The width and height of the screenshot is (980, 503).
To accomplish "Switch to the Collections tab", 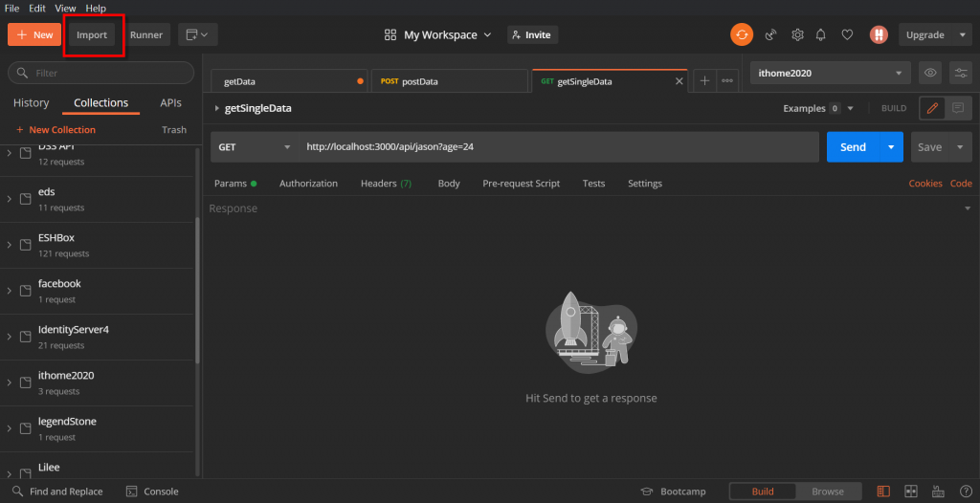I will coord(100,103).
